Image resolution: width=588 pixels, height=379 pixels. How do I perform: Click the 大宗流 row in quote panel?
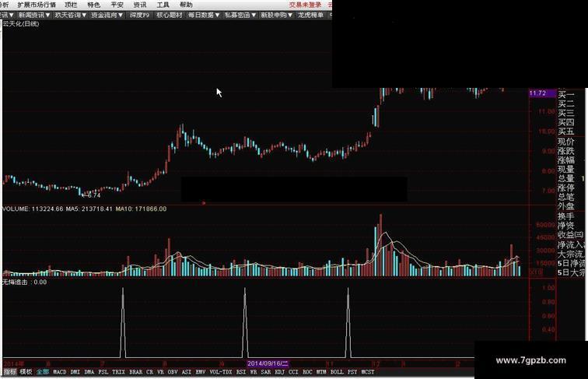[571, 254]
